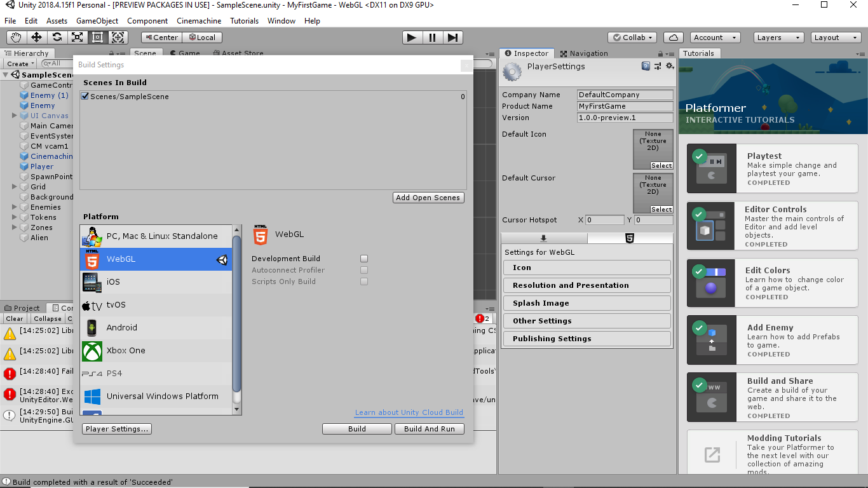Select the Rotate tool in toolbar
The width and height of the screenshot is (868, 488).
(x=57, y=37)
